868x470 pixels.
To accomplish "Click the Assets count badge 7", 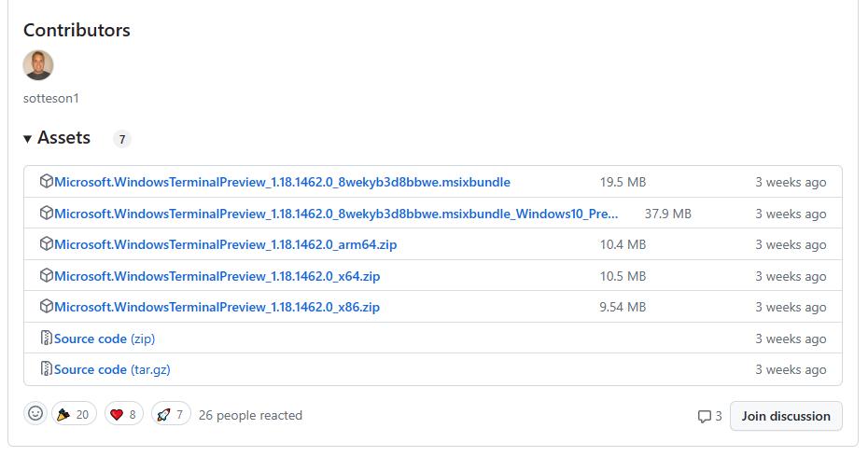I will [122, 139].
